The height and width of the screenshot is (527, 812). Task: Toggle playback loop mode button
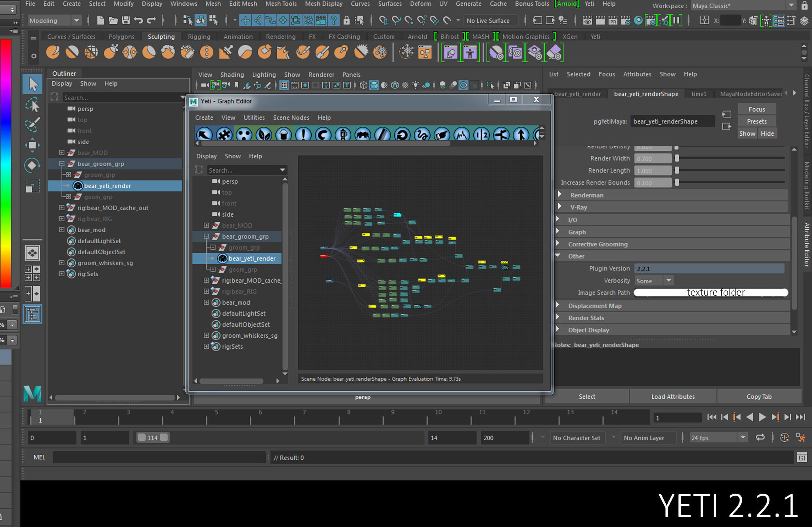pyautogui.click(x=760, y=437)
